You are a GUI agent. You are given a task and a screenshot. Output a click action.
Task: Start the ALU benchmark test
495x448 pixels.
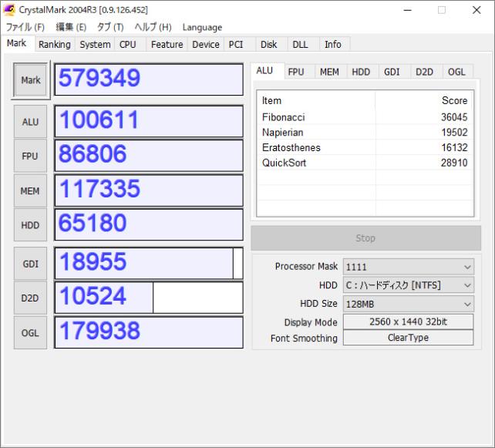tap(31, 122)
